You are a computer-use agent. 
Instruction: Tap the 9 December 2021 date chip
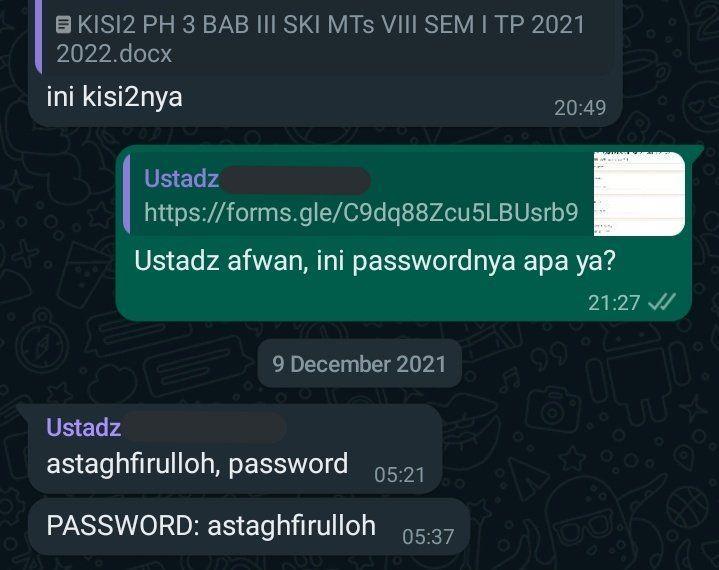[359, 364]
